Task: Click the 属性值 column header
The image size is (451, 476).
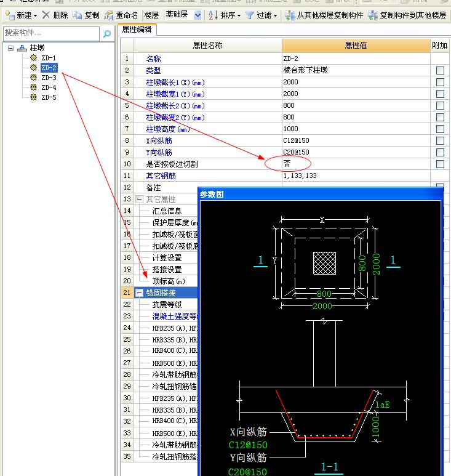Action: pos(356,46)
